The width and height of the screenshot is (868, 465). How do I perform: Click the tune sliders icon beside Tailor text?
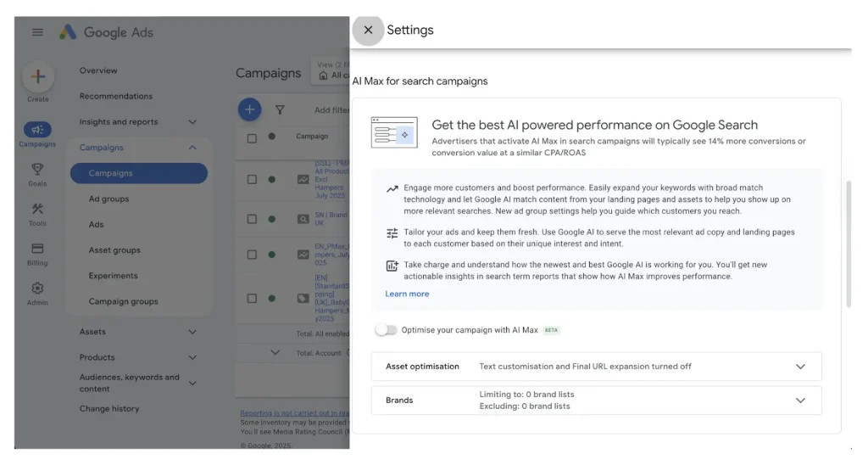click(x=392, y=233)
